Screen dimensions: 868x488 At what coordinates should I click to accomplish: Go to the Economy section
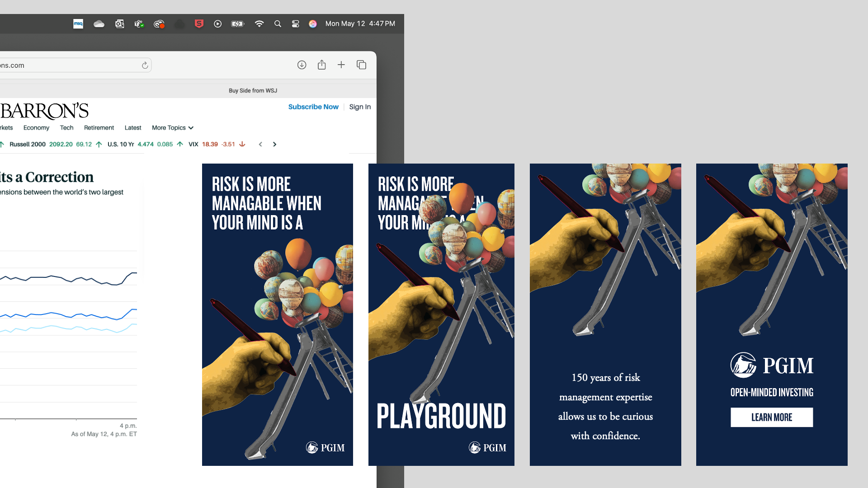pyautogui.click(x=36, y=128)
